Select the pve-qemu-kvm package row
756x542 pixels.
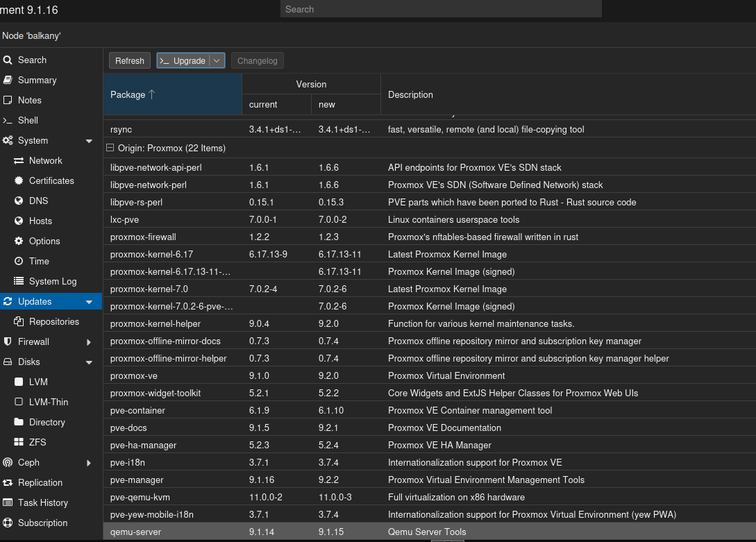[x=430, y=497]
